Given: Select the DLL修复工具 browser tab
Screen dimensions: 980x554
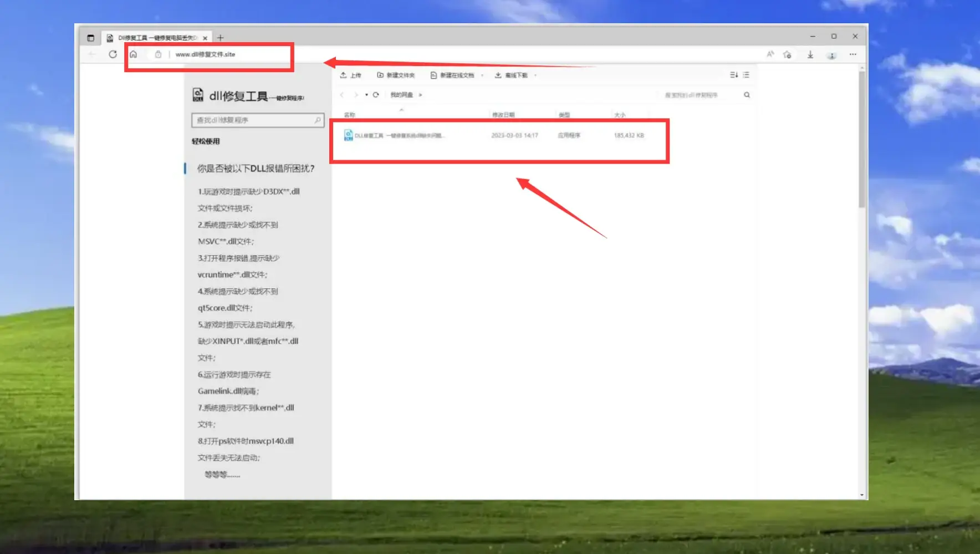Looking at the screenshot, I should click(155, 37).
